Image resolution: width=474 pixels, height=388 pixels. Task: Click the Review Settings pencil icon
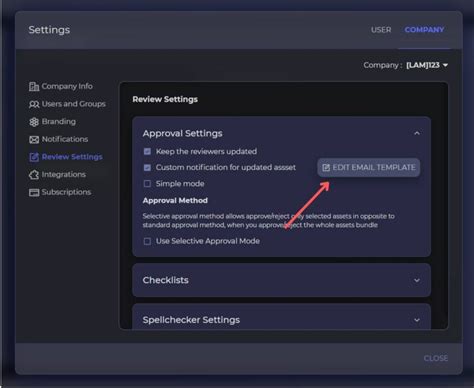pyautogui.click(x=34, y=157)
